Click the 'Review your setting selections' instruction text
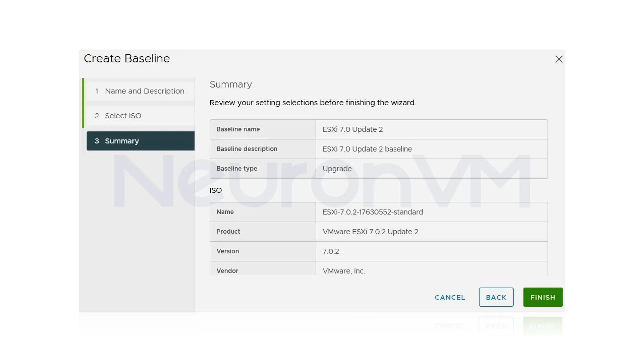This screenshot has width=644, height=362. [313, 103]
